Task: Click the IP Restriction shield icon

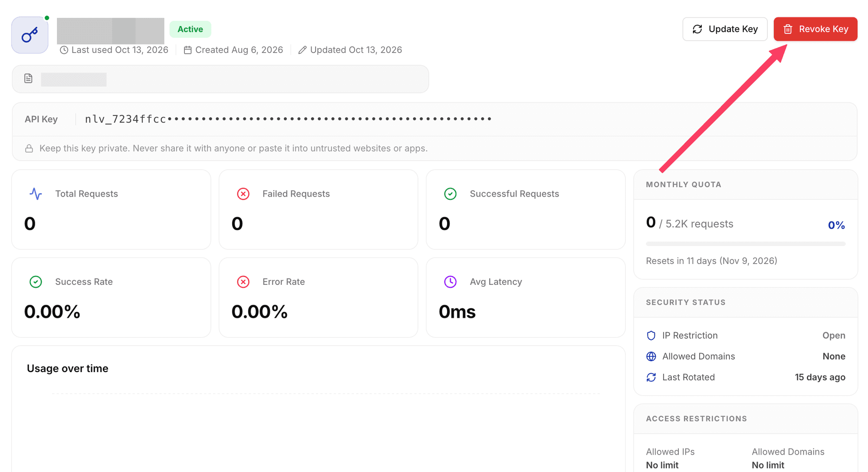Action: [x=651, y=336]
